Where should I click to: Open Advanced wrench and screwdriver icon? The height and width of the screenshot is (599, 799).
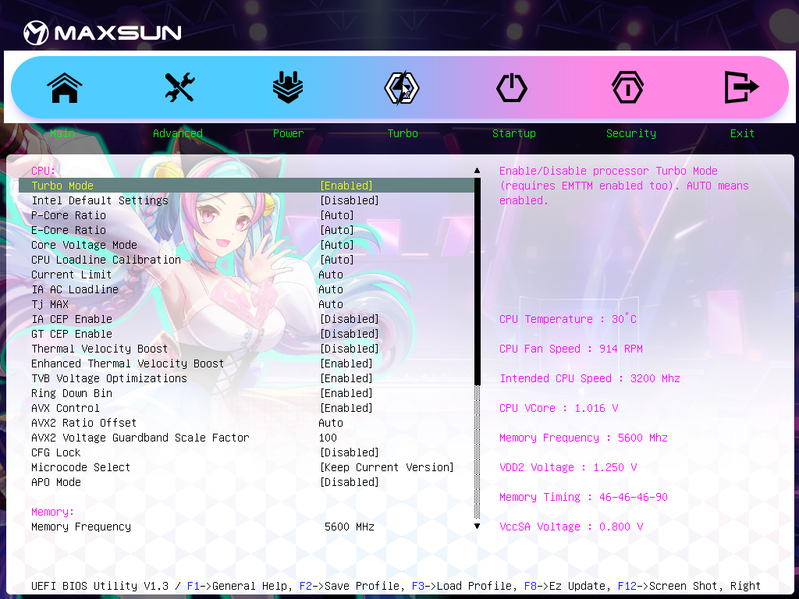pyautogui.click(x=179, y=87)
